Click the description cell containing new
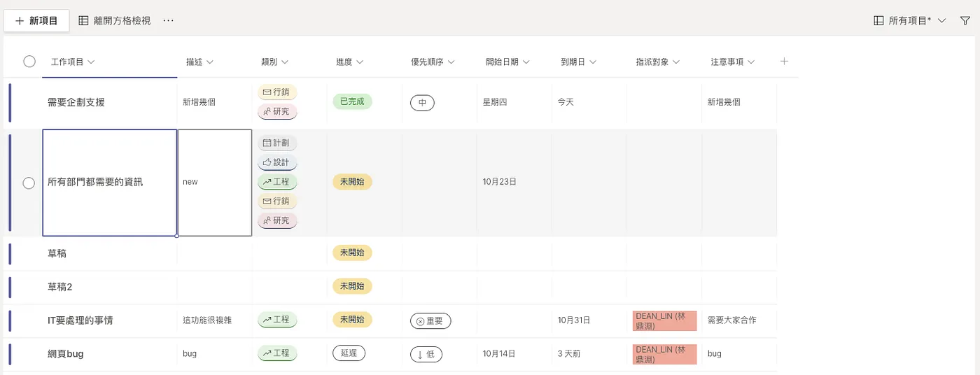This screenshot has height=375, width=980. [x=215, y=183]
